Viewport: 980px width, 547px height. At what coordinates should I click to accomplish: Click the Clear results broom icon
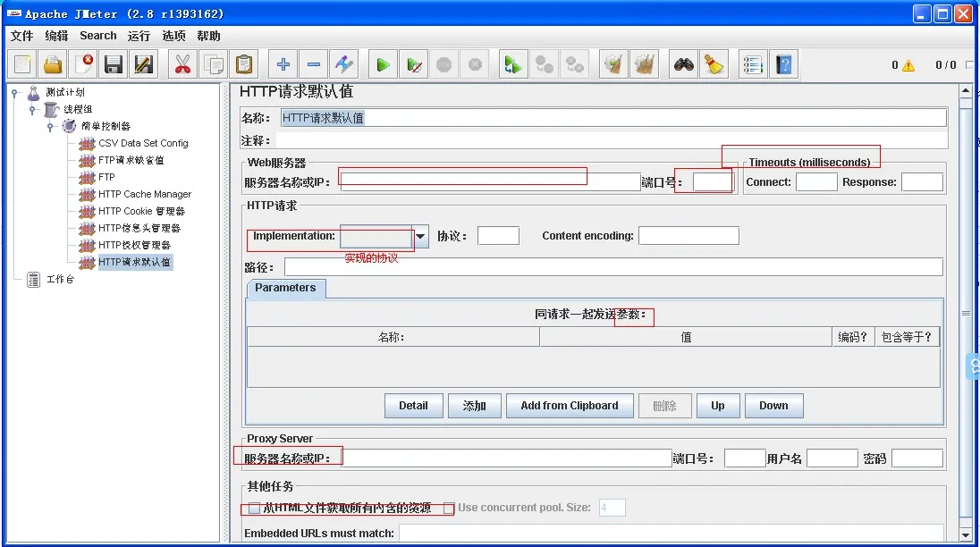[x=613, y=64]
